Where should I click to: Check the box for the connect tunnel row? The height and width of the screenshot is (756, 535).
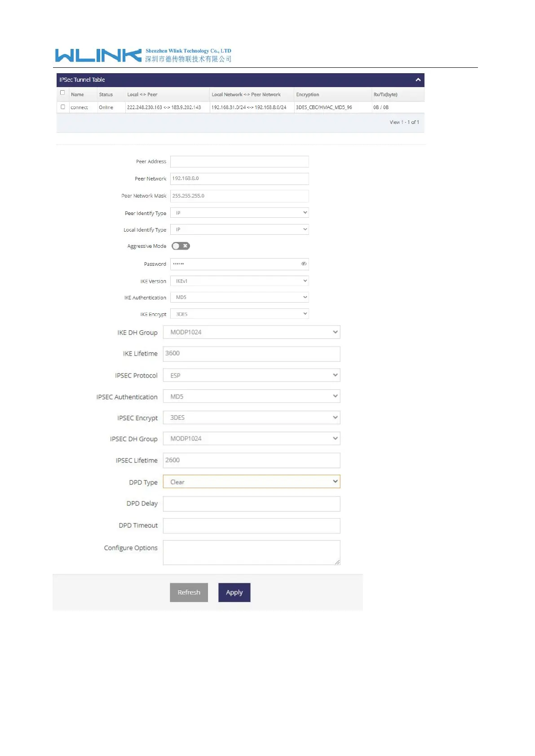pyautogui.click(x=62, y=107)
